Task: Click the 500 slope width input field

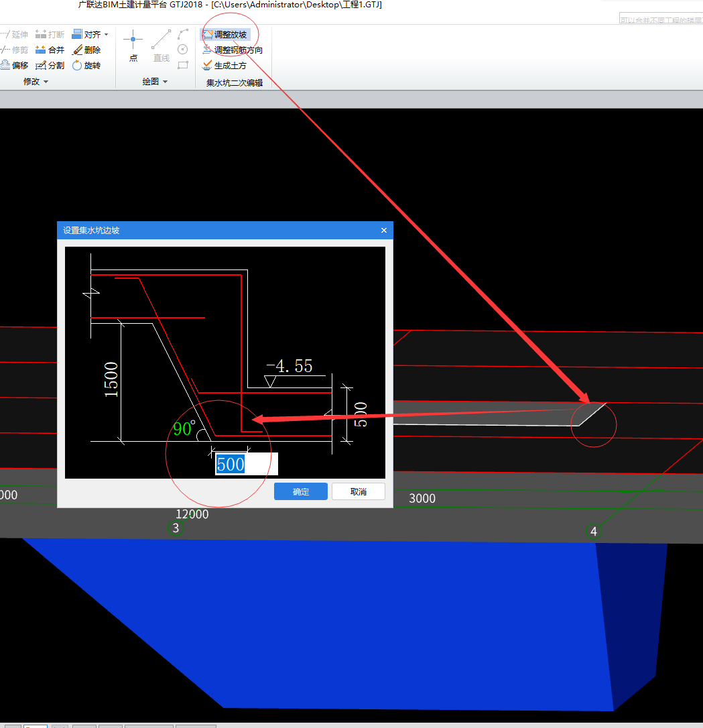Action: pyautogui.click(x=247, y=464)
